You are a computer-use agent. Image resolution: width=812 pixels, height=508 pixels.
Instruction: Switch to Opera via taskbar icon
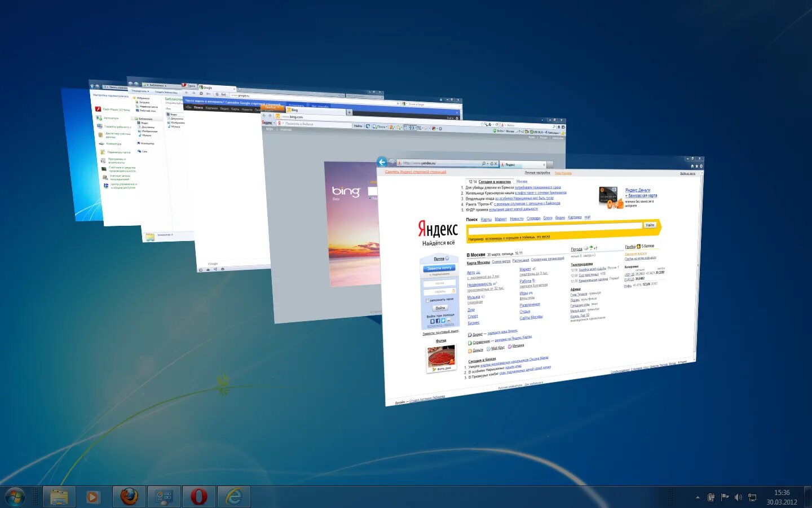pyautogui.click(x=199, y=497)
